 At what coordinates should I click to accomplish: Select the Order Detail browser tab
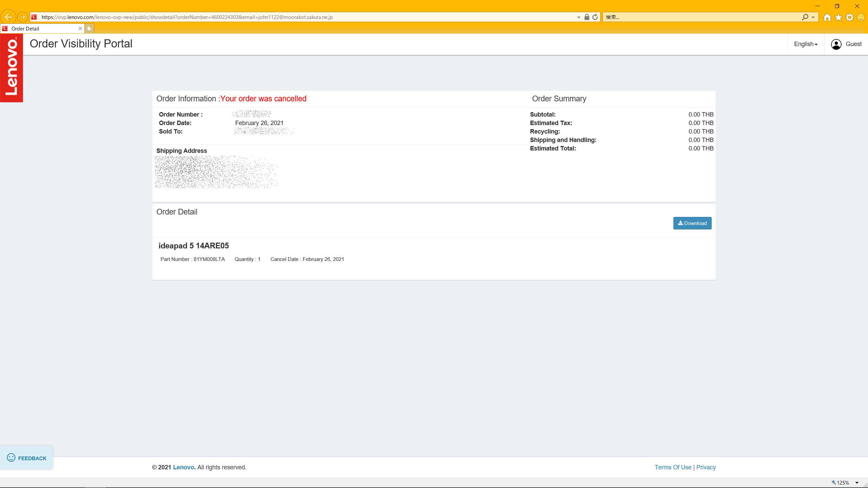[x=42, y=28]
